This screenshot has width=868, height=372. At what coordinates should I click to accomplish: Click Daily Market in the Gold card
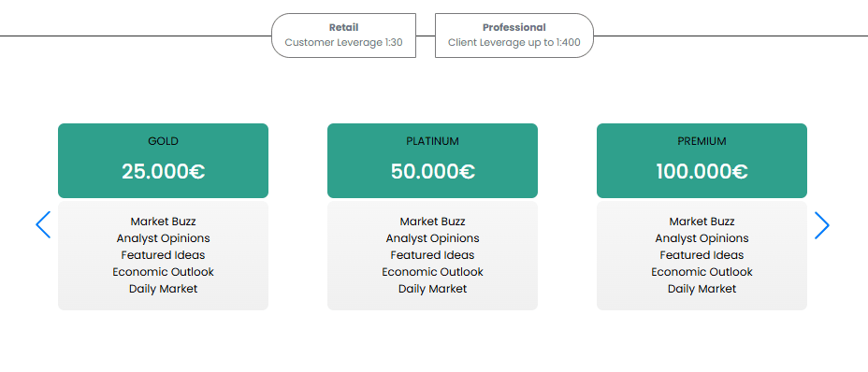click(x=164, y=289)
